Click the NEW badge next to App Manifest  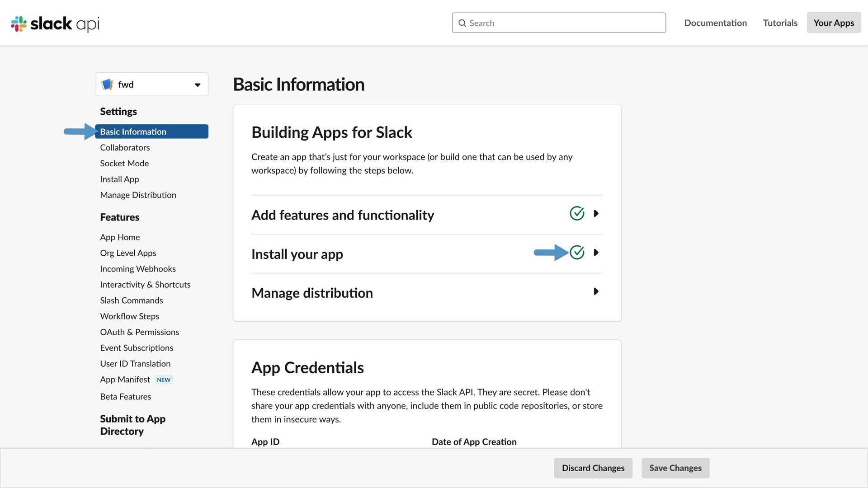pyautogui.click(x=163, y=380)
